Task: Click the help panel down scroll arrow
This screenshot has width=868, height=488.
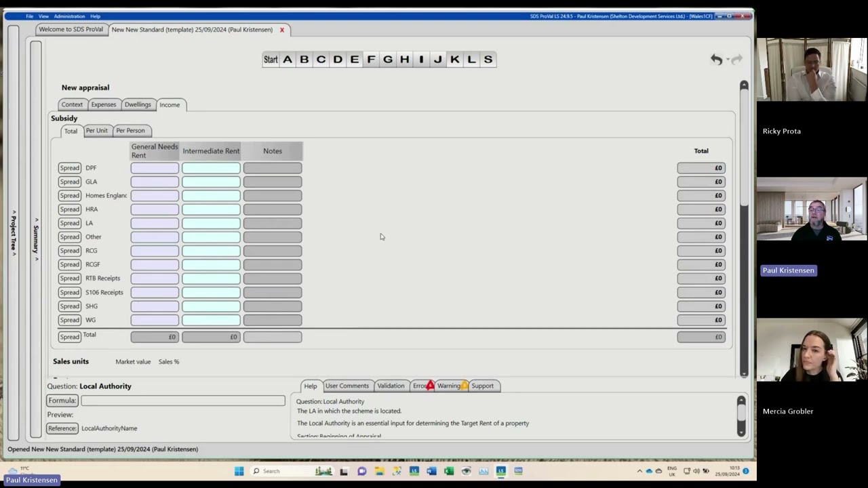Action: (x=741, y=432)
